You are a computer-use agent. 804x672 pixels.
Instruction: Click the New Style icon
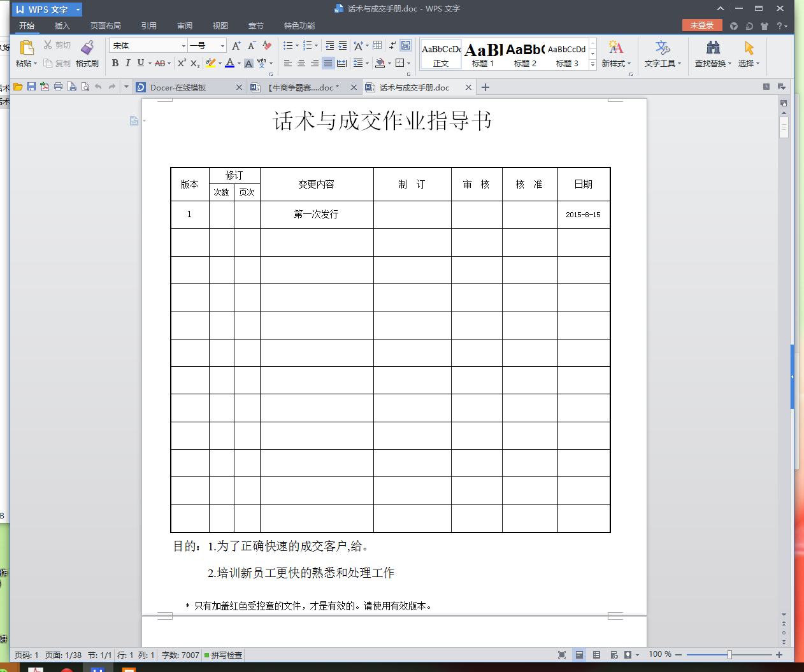click(615, 47)
